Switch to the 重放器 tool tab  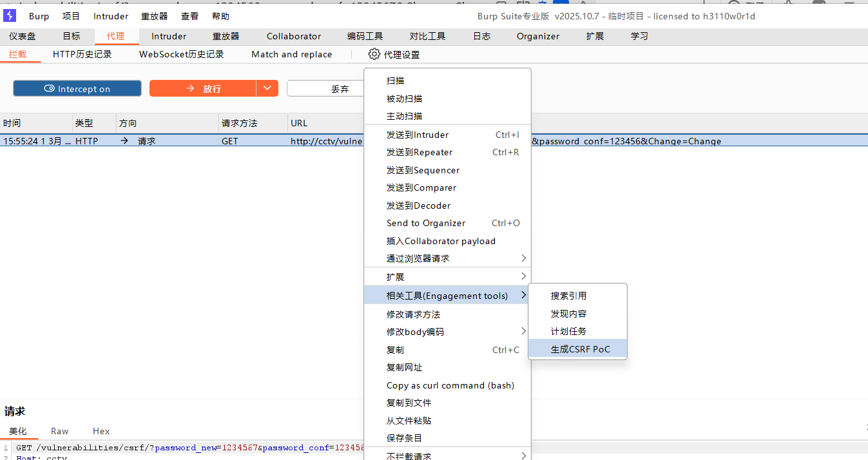[226, 36]
